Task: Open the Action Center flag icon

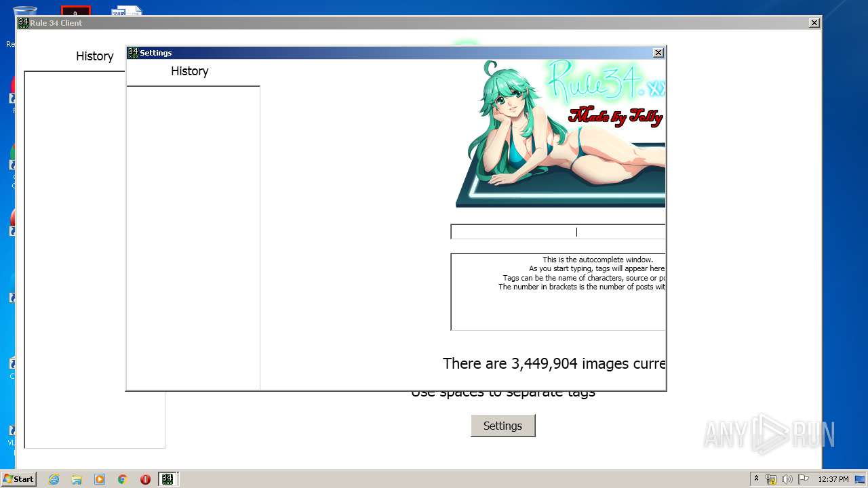Action: (x=804, y=479)
